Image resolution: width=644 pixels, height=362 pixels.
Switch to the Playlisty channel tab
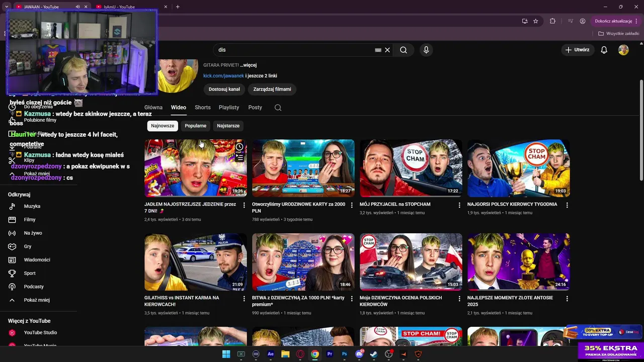coord(229,108)
